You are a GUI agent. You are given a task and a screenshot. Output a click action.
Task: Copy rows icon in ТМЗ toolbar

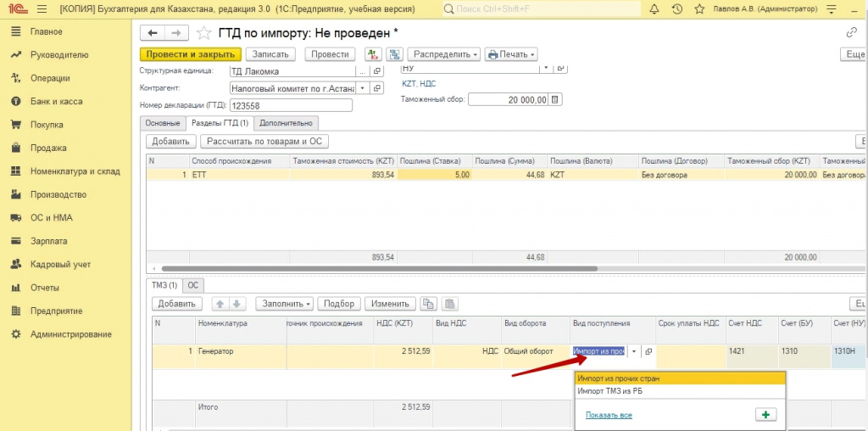pyautogui.click(x=428, y=304)
